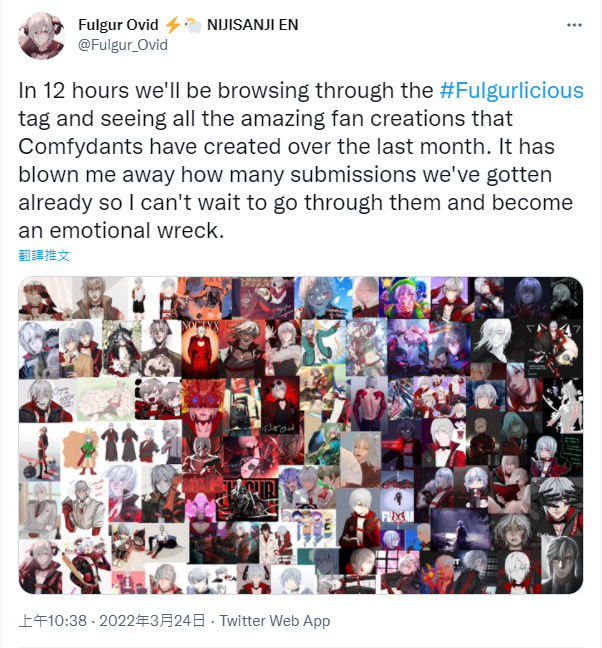This screenshot has height=648, width=602.
Task: Click the white-haired black-and-white sketch portrait
Action: coord(495,341)
